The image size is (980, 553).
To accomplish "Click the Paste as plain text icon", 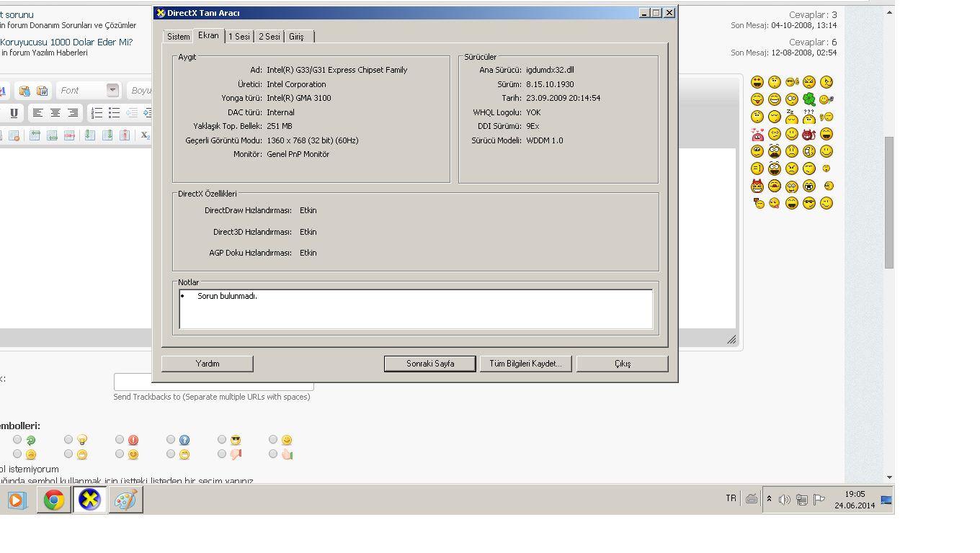I will click(24, 91).
